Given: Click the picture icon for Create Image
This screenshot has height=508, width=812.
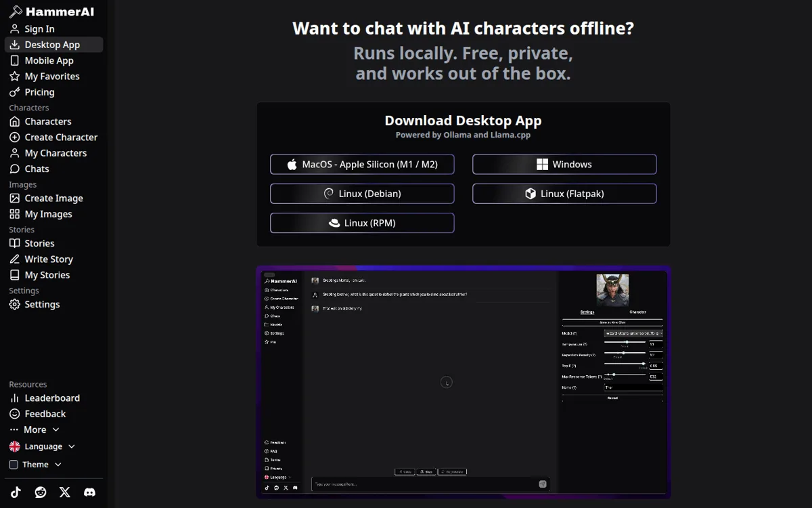Looking at the screenshot, I should [x=15, y=198].
